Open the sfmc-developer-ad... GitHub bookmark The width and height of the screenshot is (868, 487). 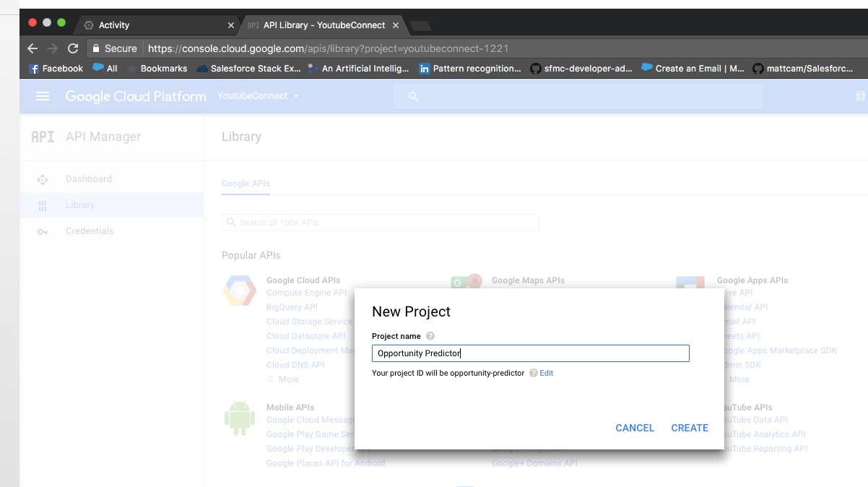pyautogui.click(x=581, y=69)
